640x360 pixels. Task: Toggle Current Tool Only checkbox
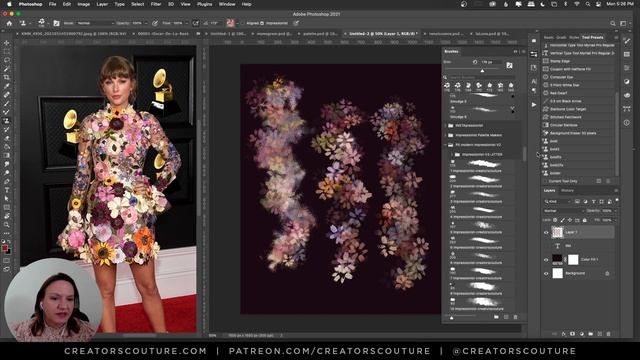click(545, 181)
